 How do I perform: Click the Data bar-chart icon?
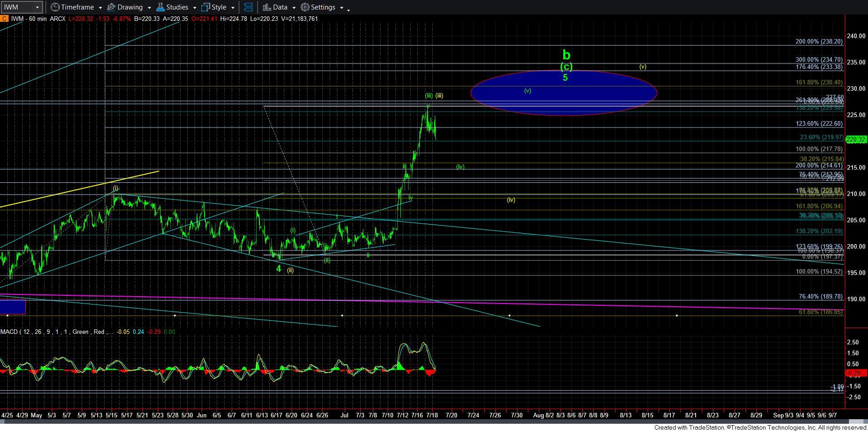tap(267, 7)
